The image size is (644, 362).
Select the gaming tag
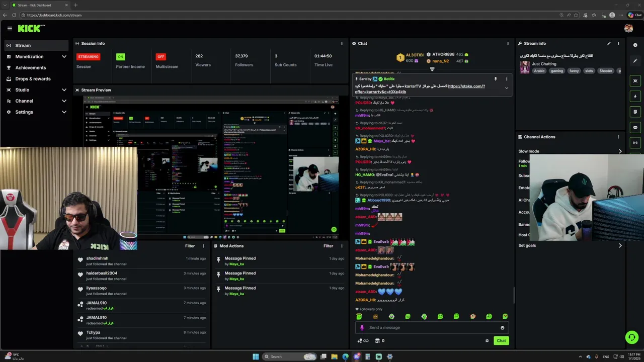pyautogui.click(x=557, y=71)
